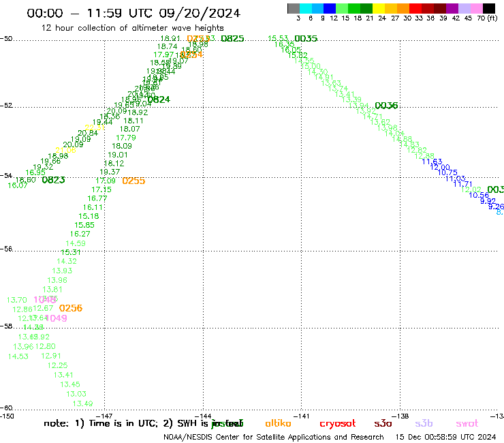Click wave height value 18.92
This screenshot has width=504, height=443.
[138, 112]
